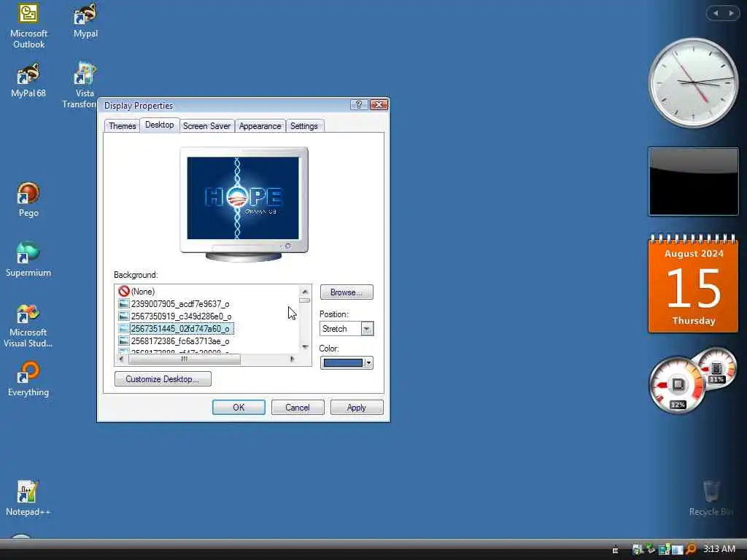Click the background list scroll right arrow

pyautogui.click(x=292, y=359)
